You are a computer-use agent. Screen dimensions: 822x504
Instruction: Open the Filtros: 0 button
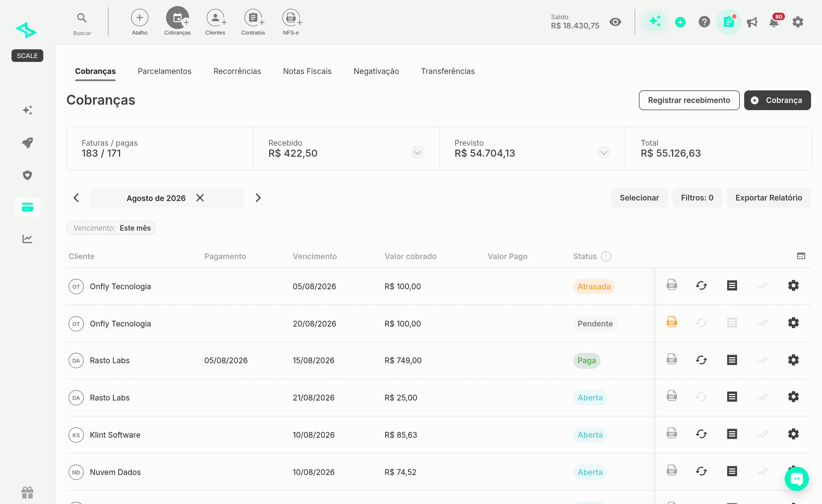click(x=697, y=198)
